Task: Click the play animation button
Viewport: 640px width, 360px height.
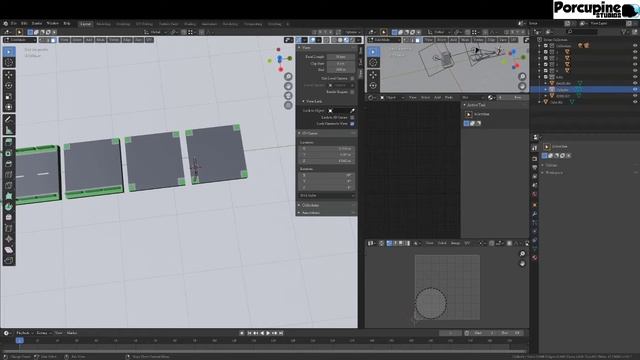Action: (268, 333)
